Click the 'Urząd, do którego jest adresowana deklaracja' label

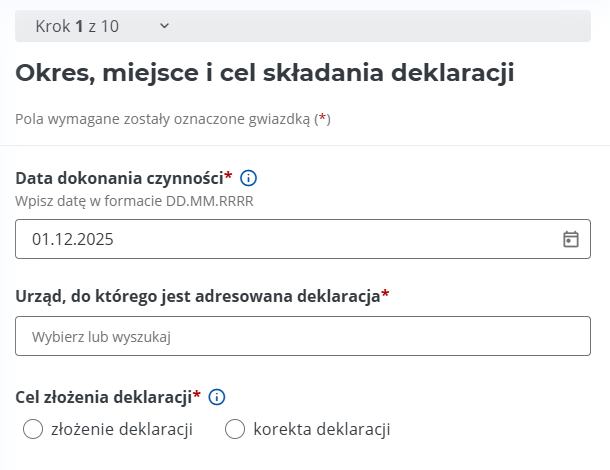pyautogui.click(x=197, y=296)
